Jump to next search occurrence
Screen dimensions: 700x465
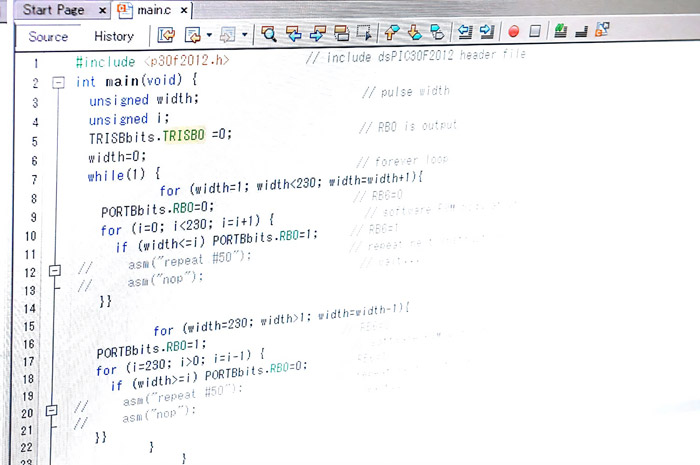(x=318, y=33)
